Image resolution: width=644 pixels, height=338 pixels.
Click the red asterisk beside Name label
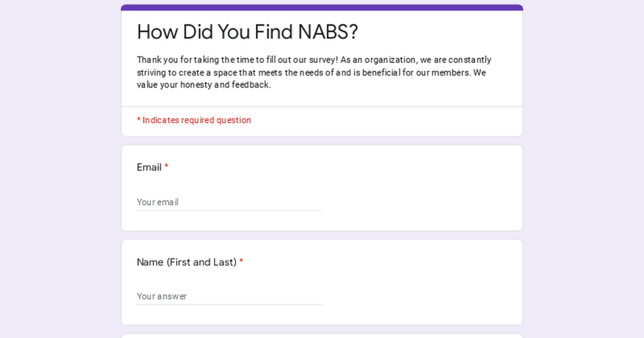(241, 261)
